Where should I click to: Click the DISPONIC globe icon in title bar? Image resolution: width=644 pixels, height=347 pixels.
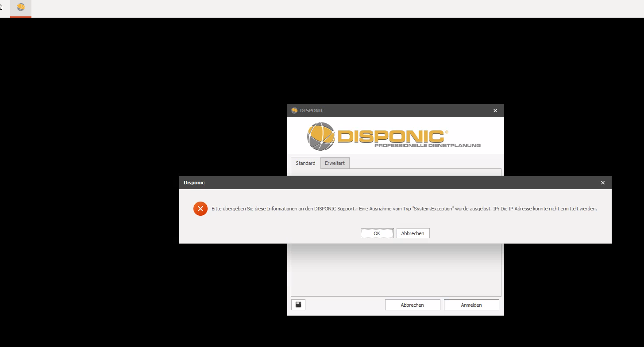[294, 111]
